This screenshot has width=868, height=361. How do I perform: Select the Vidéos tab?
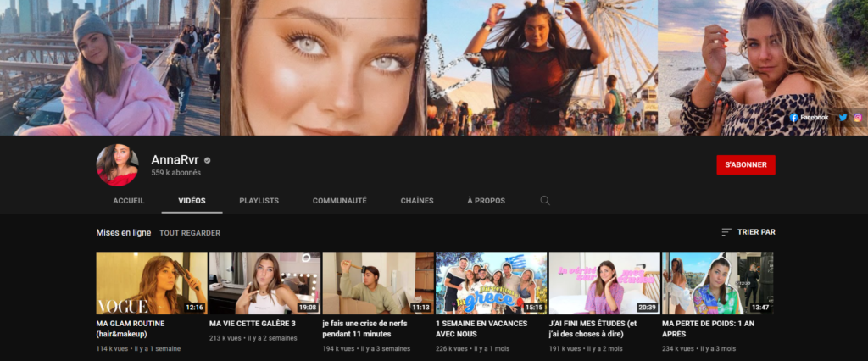coord(192,201)
